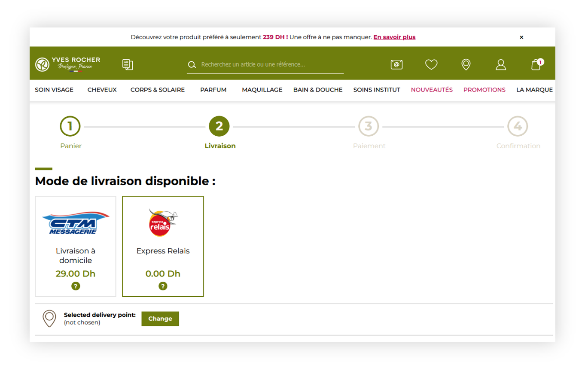
Task: Click the CTM Messagerie logo
Action: tap(76, 223)
